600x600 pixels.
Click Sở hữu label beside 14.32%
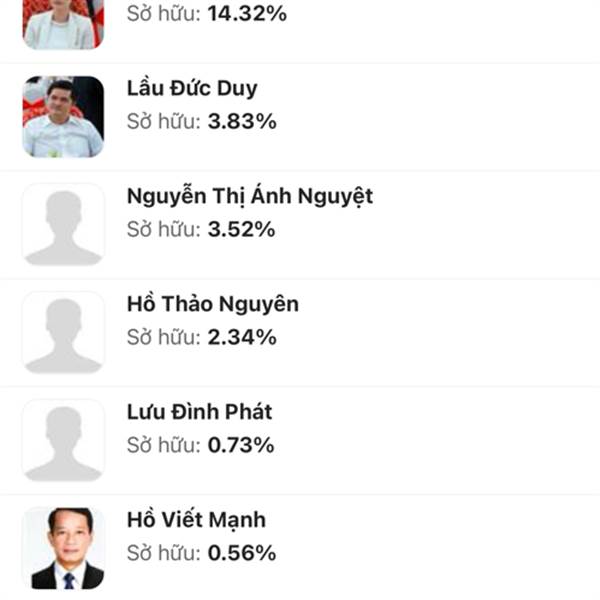(x=164, y=13)
